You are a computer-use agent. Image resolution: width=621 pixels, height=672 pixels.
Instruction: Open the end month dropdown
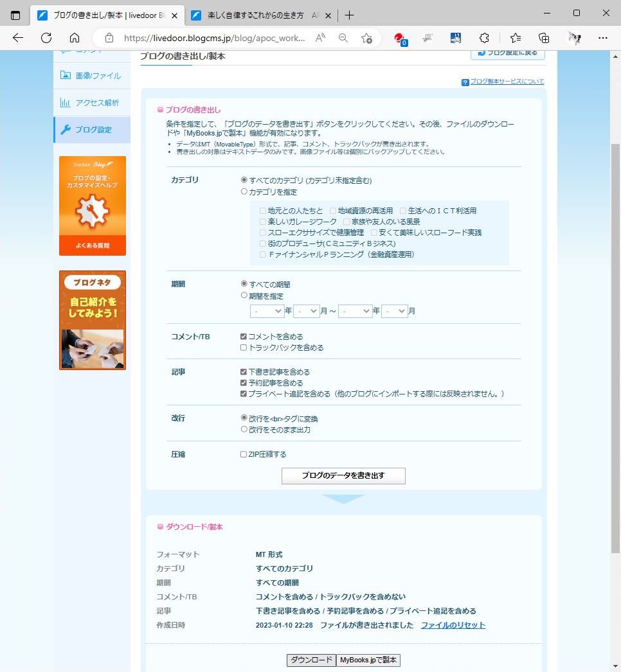395,311
